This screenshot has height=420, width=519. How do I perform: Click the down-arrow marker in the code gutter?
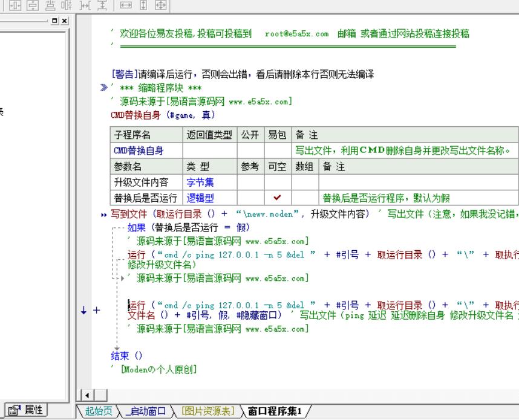tap(83, 310)
